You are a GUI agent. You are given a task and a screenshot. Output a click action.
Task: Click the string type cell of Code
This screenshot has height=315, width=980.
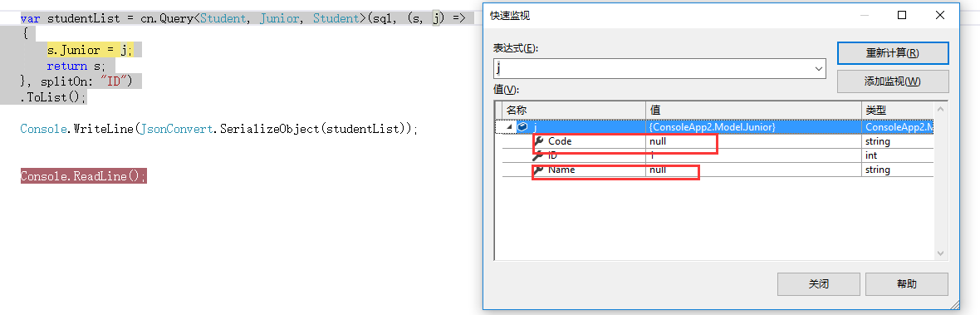(898, 141)
